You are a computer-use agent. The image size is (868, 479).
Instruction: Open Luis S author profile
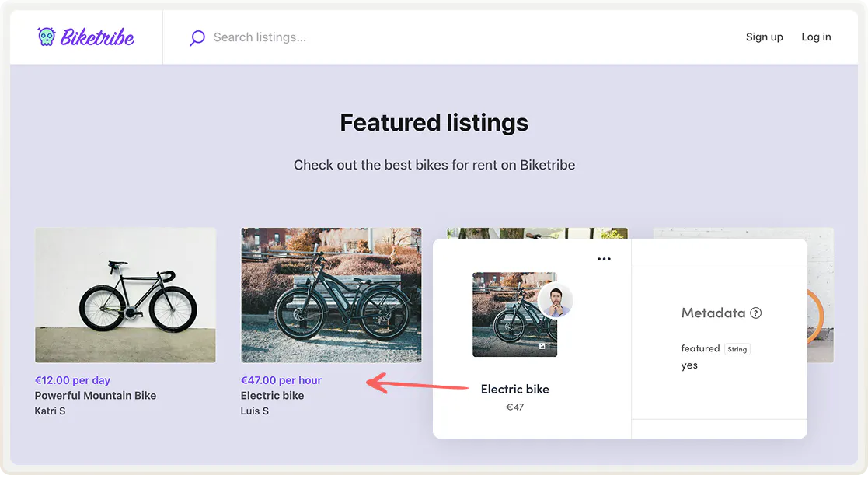[255, 411]
